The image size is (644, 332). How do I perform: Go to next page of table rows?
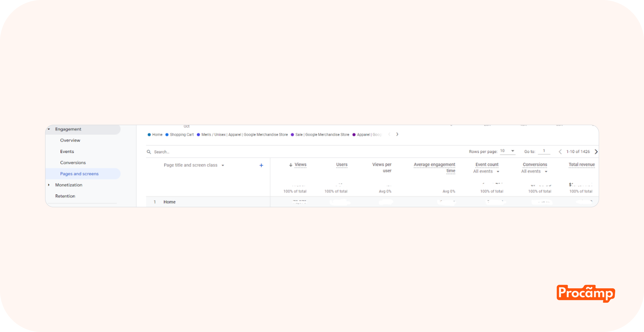(596, 151)
